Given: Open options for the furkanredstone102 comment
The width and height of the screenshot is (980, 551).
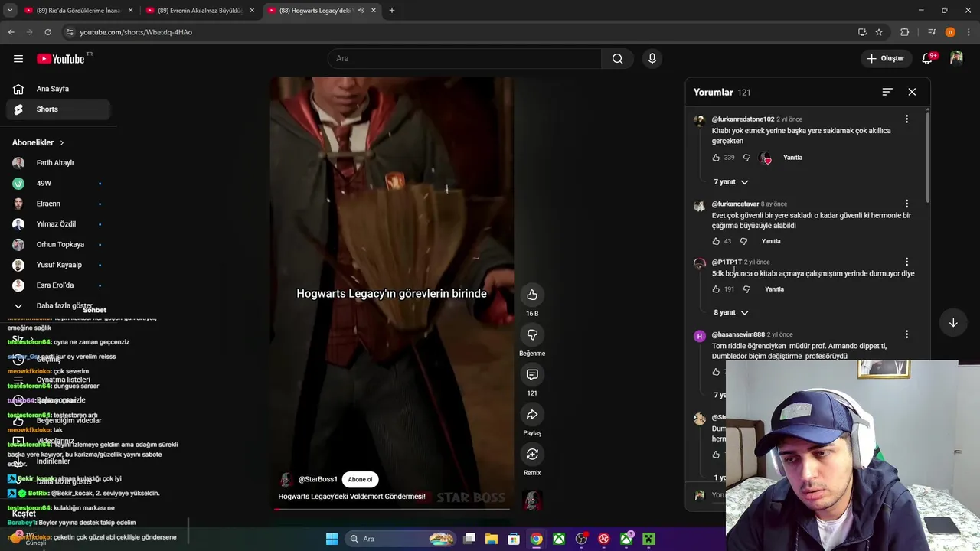Looking at the screenshot, I should 906,119.
